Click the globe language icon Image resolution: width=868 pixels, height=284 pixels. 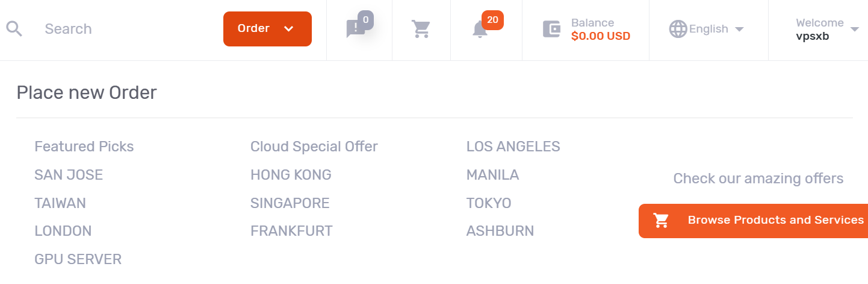pos(678,29)
